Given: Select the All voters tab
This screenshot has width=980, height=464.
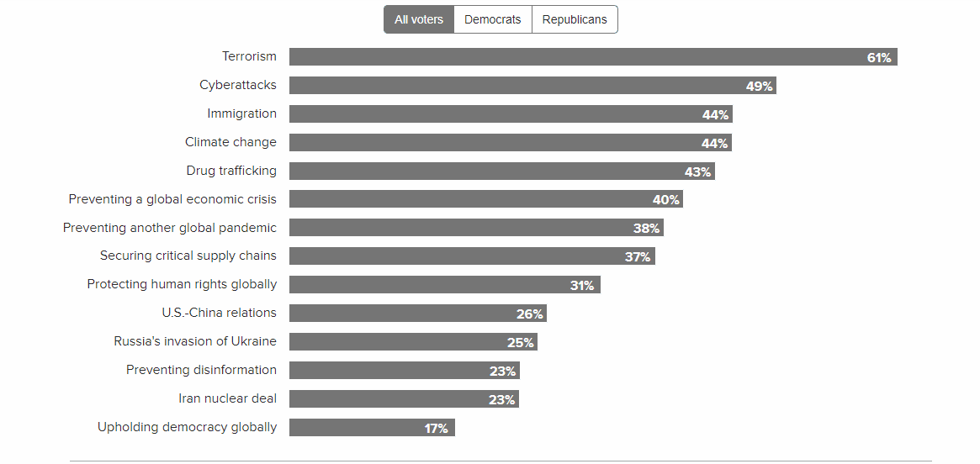Looking at the screenshot, I should (x=419, y=19).
